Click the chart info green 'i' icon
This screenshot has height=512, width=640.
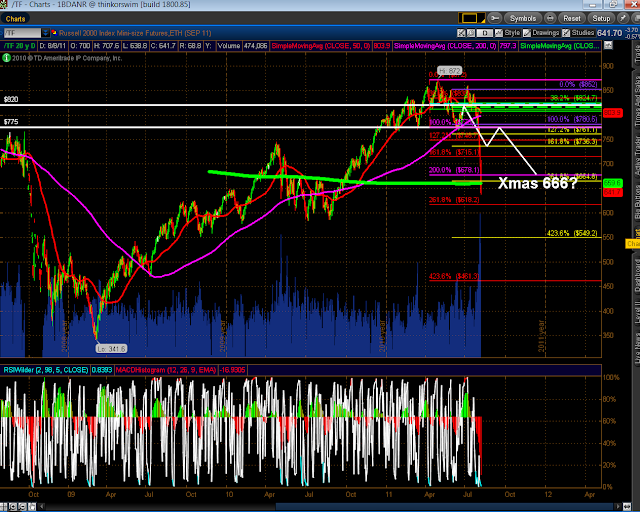click(x=6, y=58)
